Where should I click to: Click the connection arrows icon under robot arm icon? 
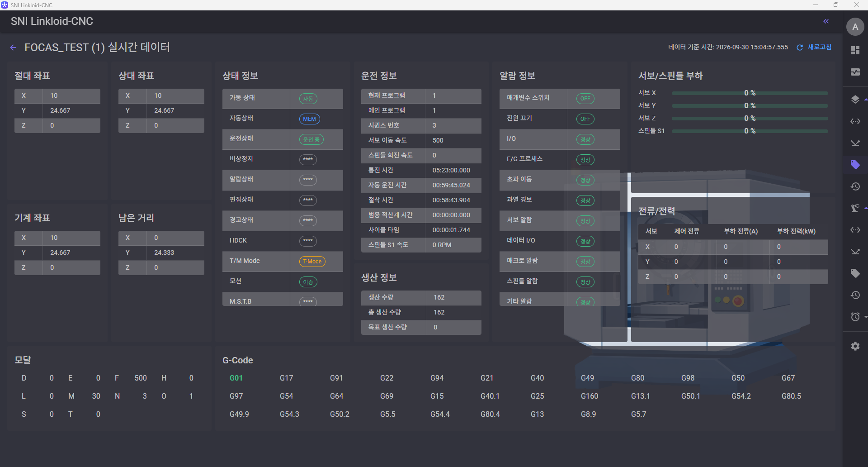tap(855, 230)
